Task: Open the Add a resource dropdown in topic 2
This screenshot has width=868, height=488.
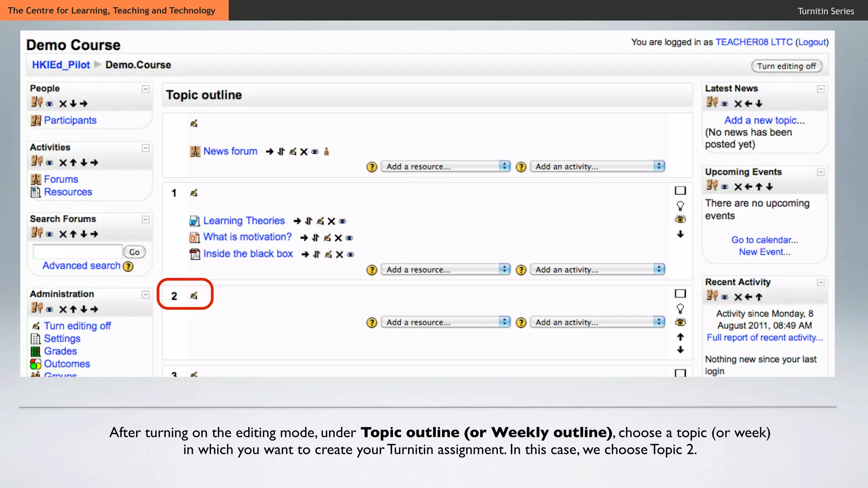Action: (x=445, y=322)
